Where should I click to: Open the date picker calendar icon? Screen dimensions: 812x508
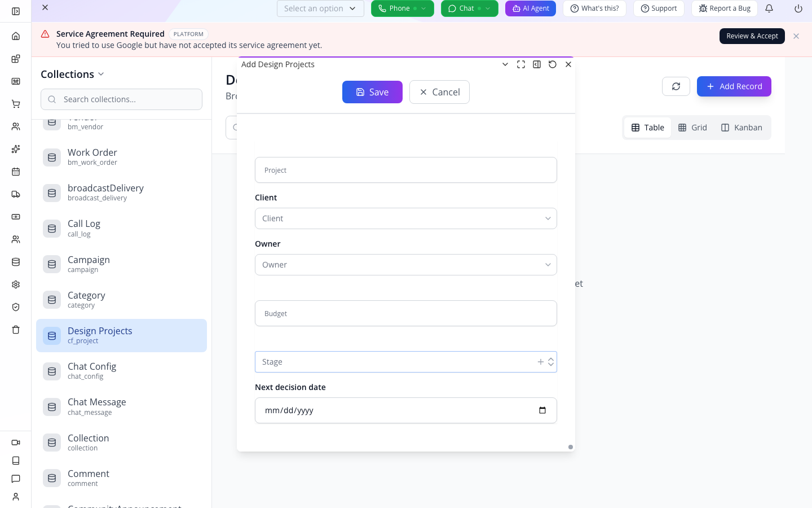coord(542,410)
